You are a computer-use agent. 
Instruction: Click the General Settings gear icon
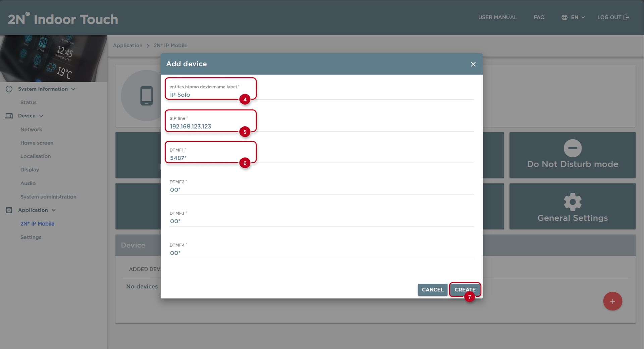573,202
